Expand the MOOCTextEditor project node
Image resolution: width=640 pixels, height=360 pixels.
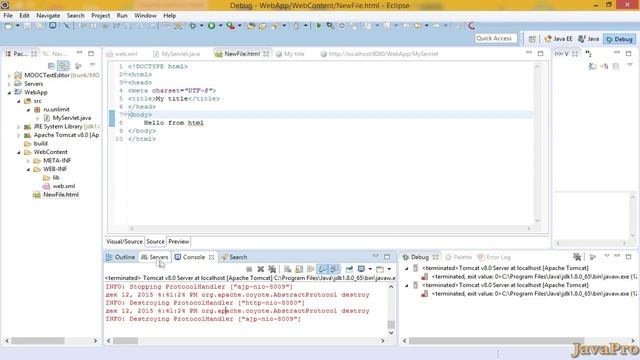9,76
